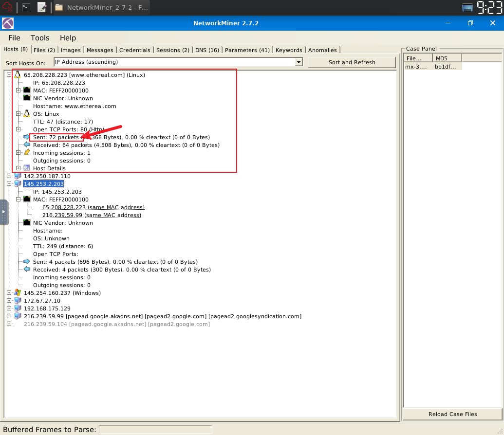This screenshot has width=504, height=435.
Task: Click the network card icon beside MAC under 145.253.2.203
Action: [27, 199]
